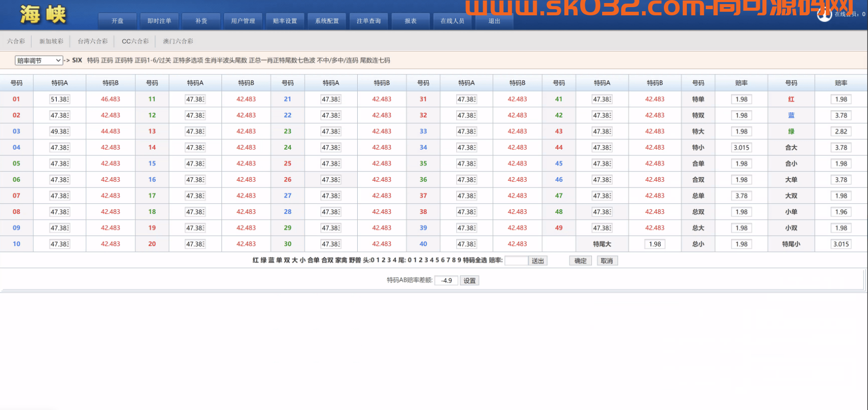Click the 总小 row label
Image resolution: width=868 pixels, height=410 pixels.
click(x=698, y=244)
